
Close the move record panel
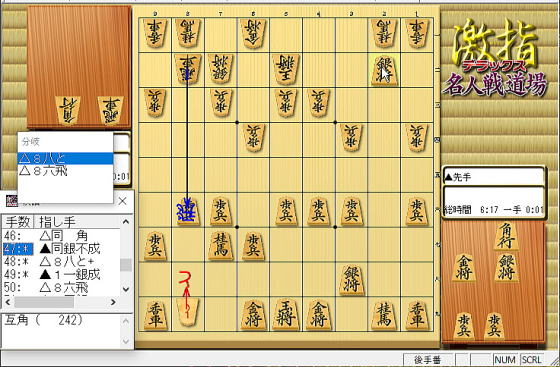point(122,201)
